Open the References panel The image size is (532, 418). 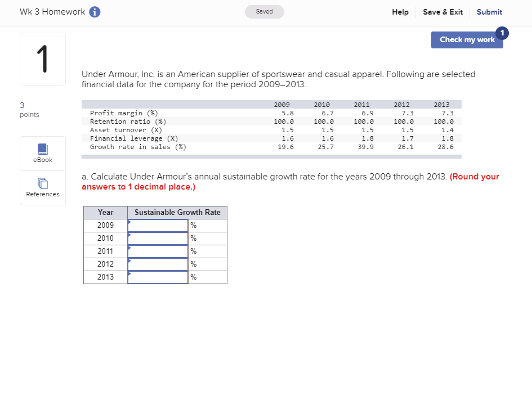42,187
